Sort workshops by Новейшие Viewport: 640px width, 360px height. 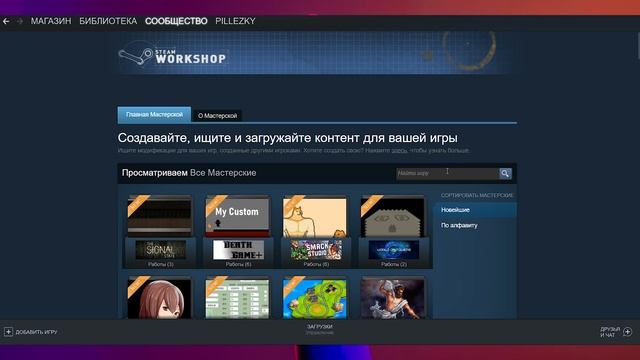(475, 210)
